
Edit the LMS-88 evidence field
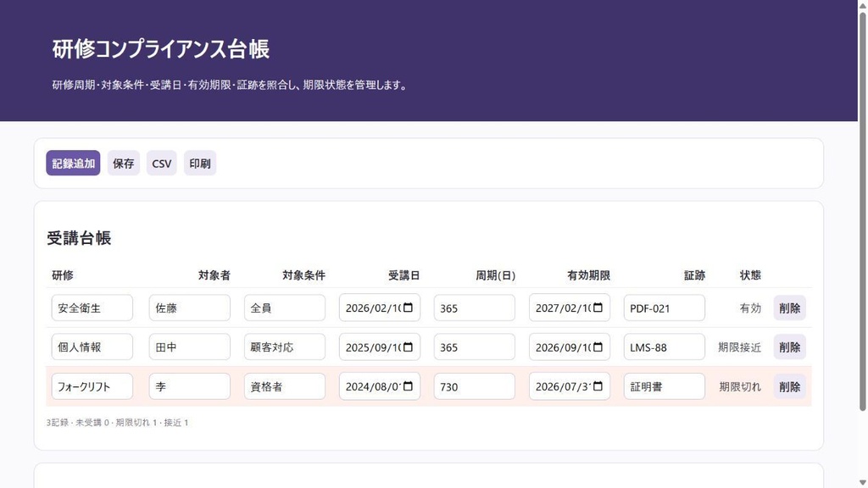665,347
